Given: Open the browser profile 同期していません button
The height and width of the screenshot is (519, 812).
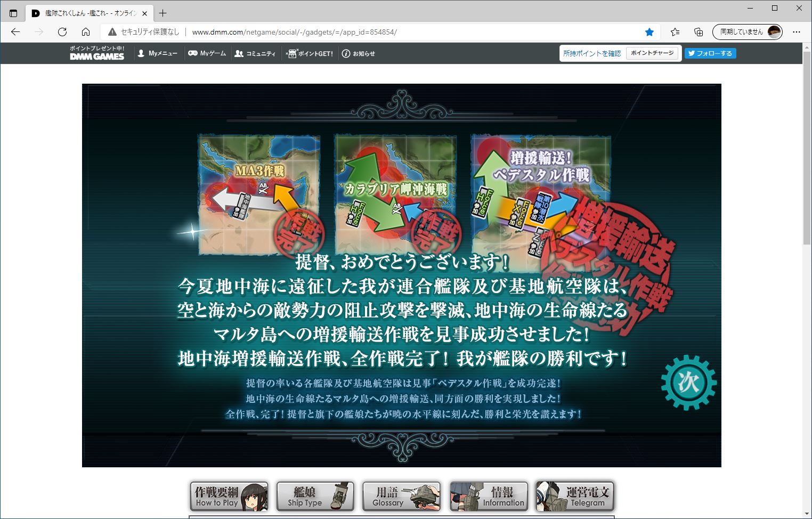Looking at the screenshot, I should (747, 32).
